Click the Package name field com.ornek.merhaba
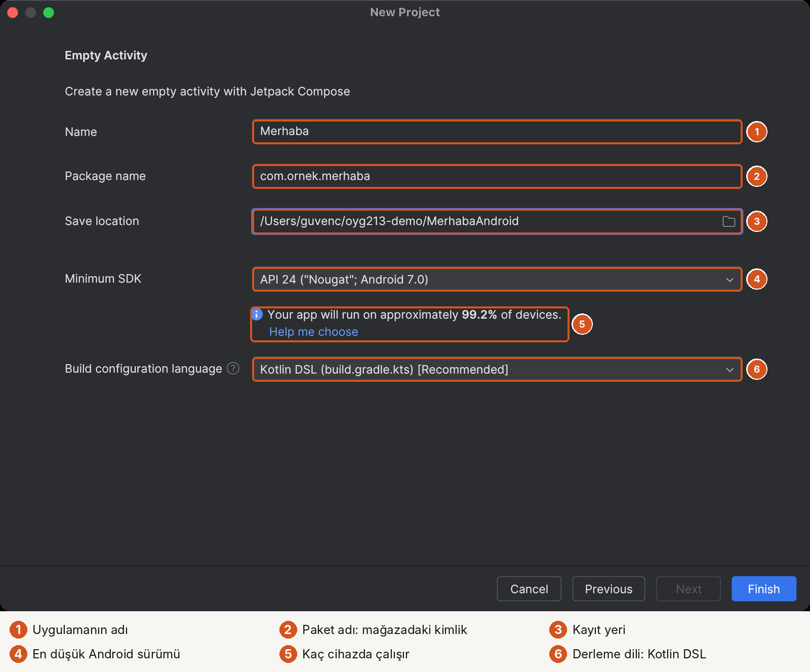Screen dimensions: 810x672 click(497, 176)
